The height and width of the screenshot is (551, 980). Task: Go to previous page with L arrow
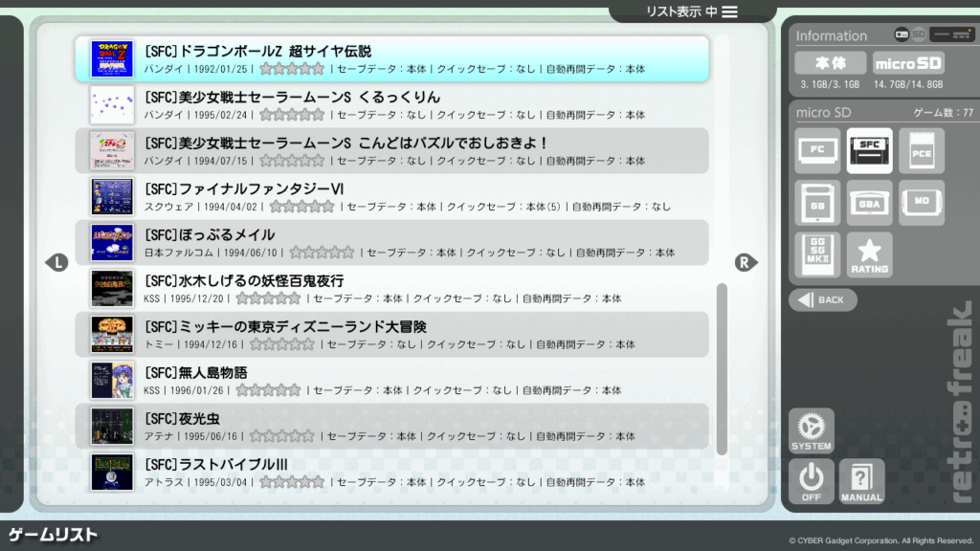click(57, 262)
